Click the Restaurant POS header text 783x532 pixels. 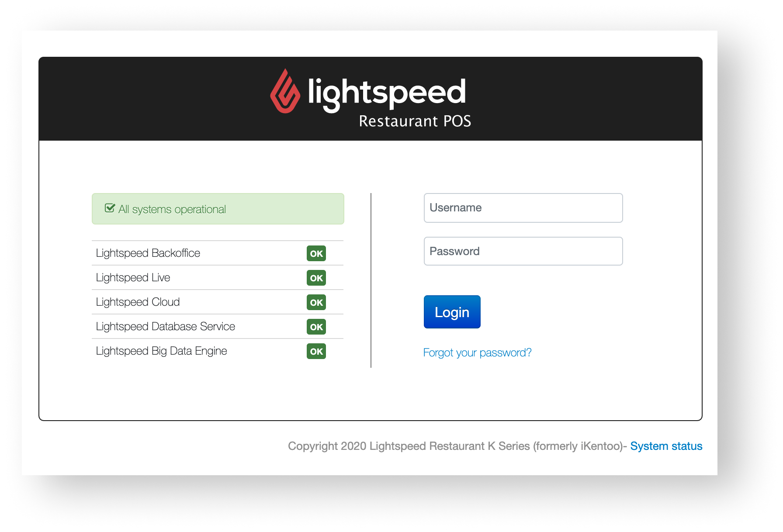coord(415,121)
